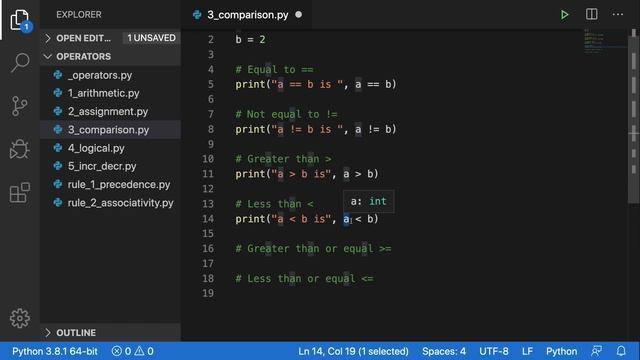640x360 pixels.
Task: Run Python file with the play button
Action: [x=564, y=15]
